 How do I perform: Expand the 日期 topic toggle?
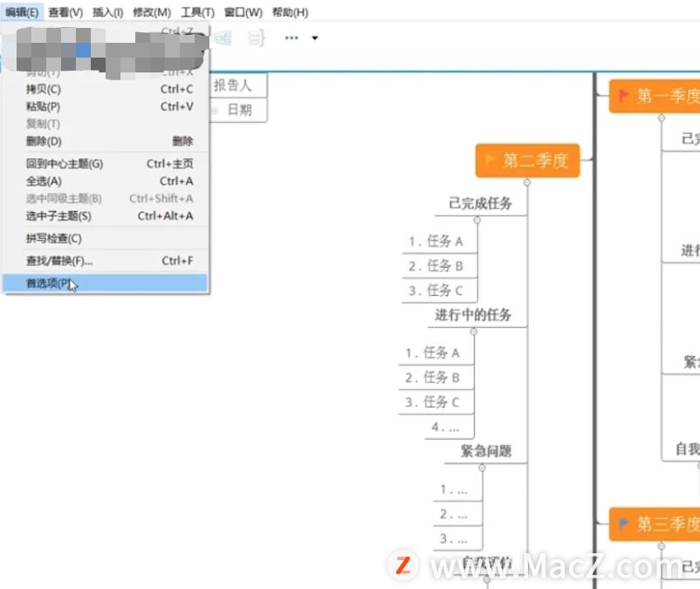click(215, 110)
